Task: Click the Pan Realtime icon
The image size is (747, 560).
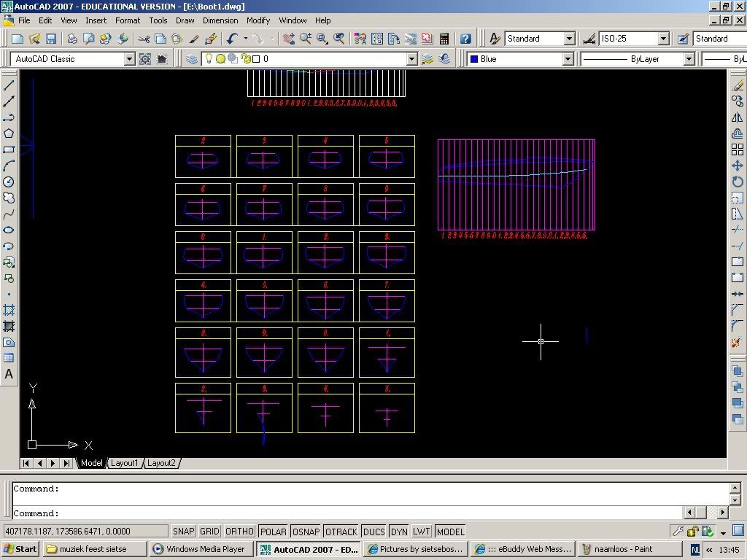Action: 287,39
